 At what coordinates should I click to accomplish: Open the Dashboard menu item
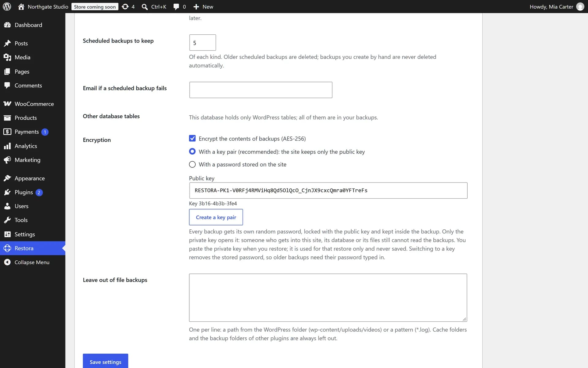(32, 25)
